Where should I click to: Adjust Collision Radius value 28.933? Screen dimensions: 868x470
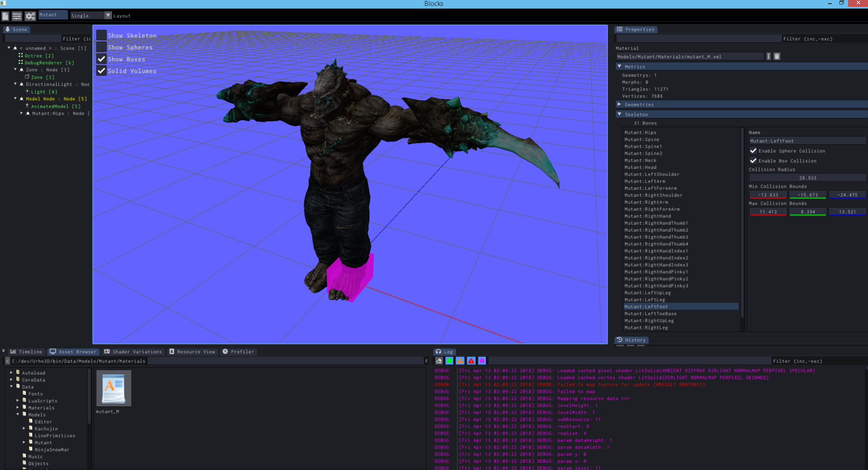[x=807, y=178]
